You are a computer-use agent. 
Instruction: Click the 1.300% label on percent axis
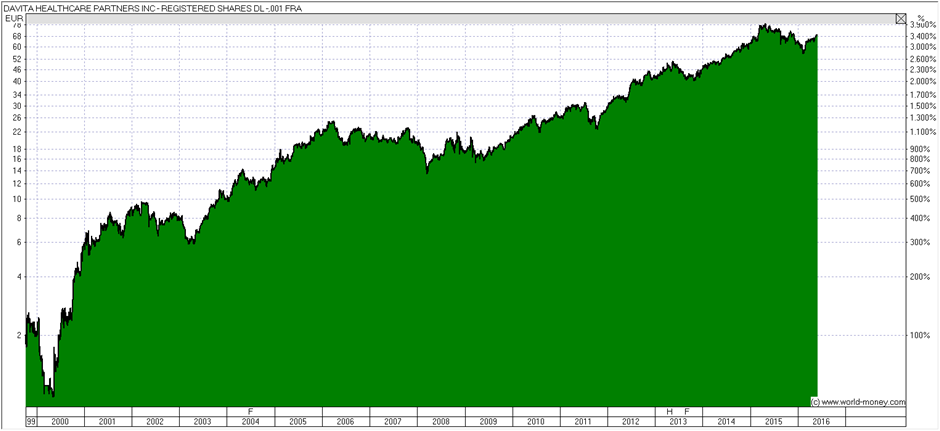[923, 117]
